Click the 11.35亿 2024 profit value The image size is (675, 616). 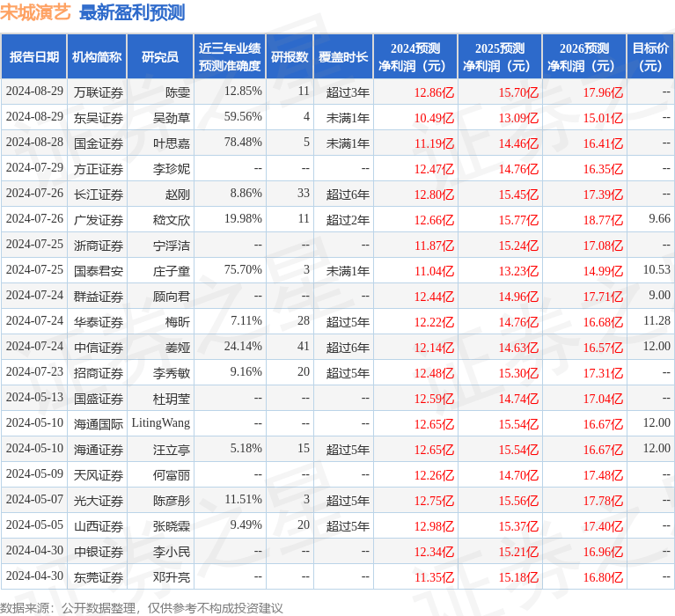pos(434,576)
